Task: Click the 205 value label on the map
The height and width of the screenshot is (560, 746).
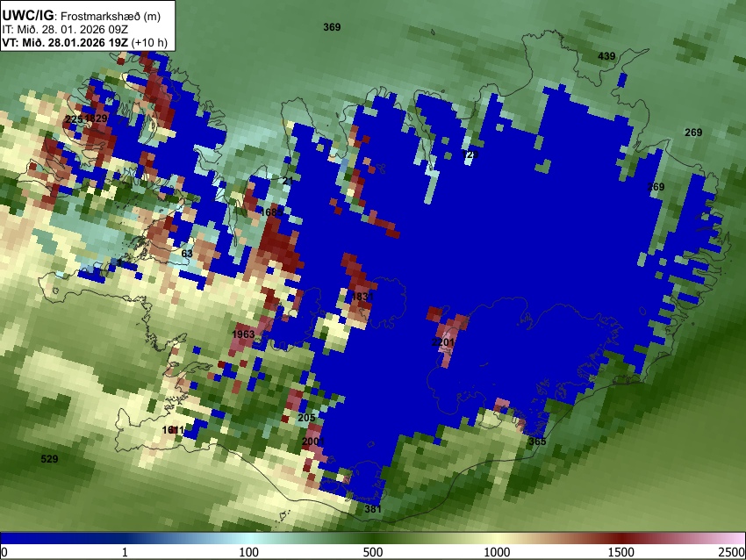Action: [306, 418]
